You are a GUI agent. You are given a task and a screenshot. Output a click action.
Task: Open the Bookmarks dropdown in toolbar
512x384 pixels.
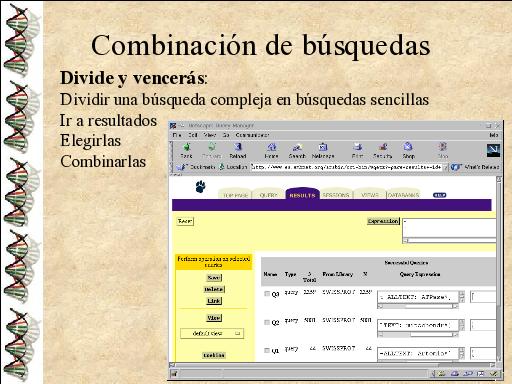coord(196,167)
